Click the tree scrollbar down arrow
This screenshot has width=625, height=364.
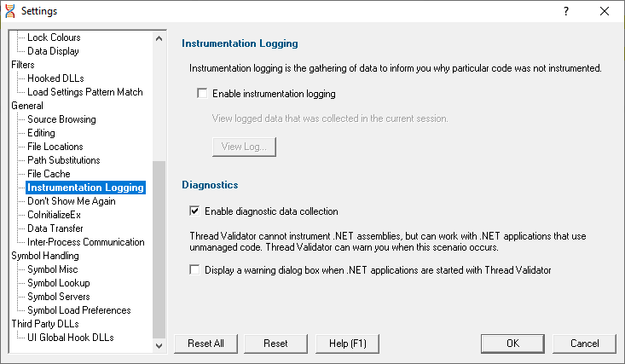pyautogui.click(x=159, y=345)
